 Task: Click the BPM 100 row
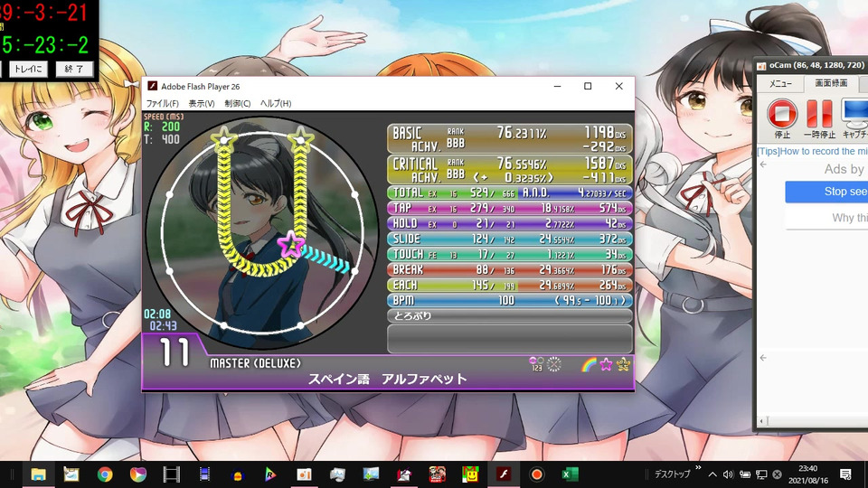point(510,300)
